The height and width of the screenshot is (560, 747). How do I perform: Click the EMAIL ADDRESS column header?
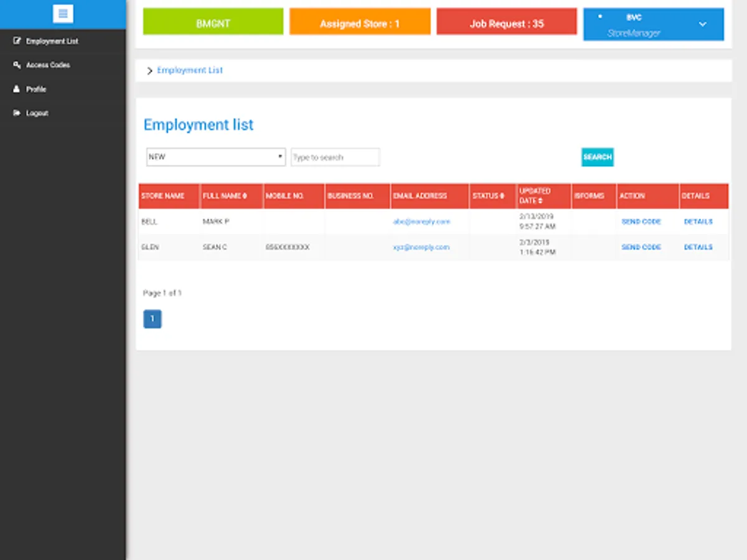(x=430, y=196)
